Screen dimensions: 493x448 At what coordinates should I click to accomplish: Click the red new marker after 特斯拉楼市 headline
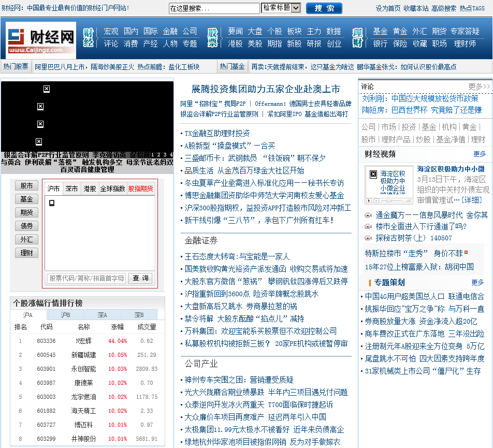tap(466, 252)
